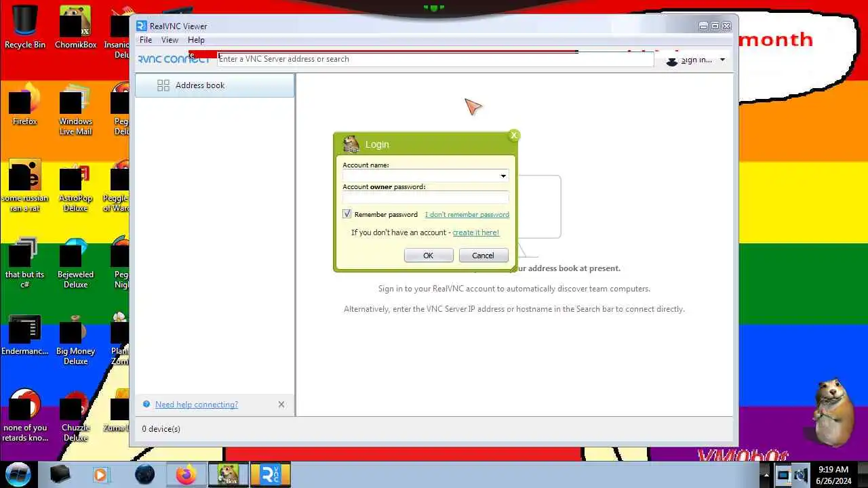Screen dimensions: 868x488
Task: Click the Windows Start orb
Action: [18, 474]
